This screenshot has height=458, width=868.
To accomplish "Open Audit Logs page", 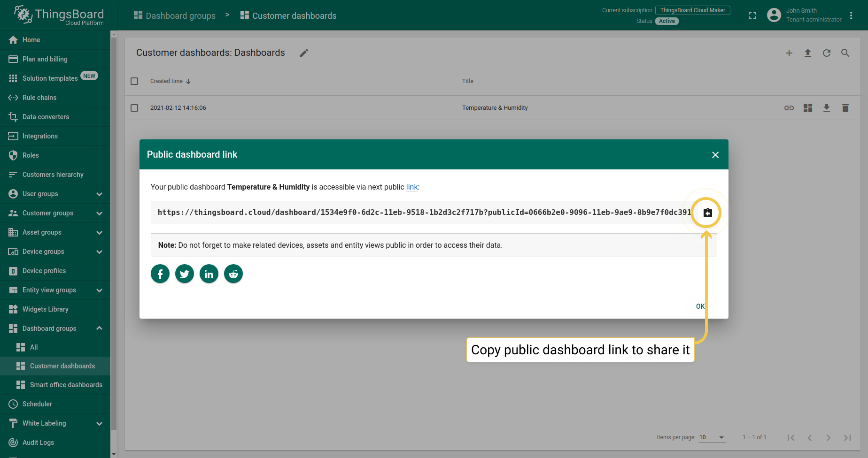I will click(55, 443).
